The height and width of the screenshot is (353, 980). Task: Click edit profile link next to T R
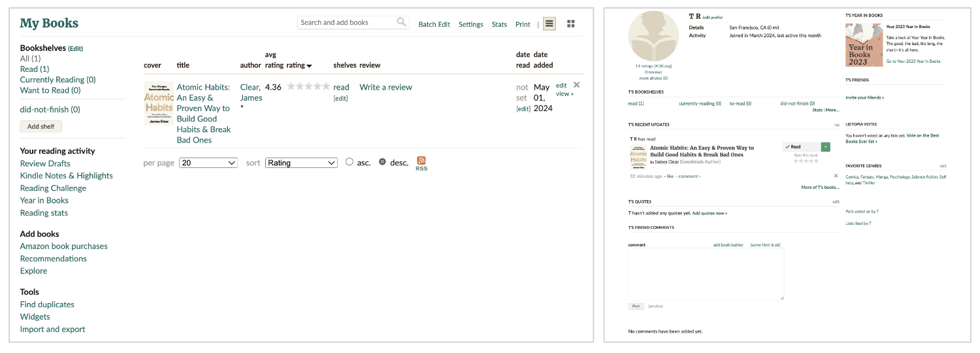(712, 17)
